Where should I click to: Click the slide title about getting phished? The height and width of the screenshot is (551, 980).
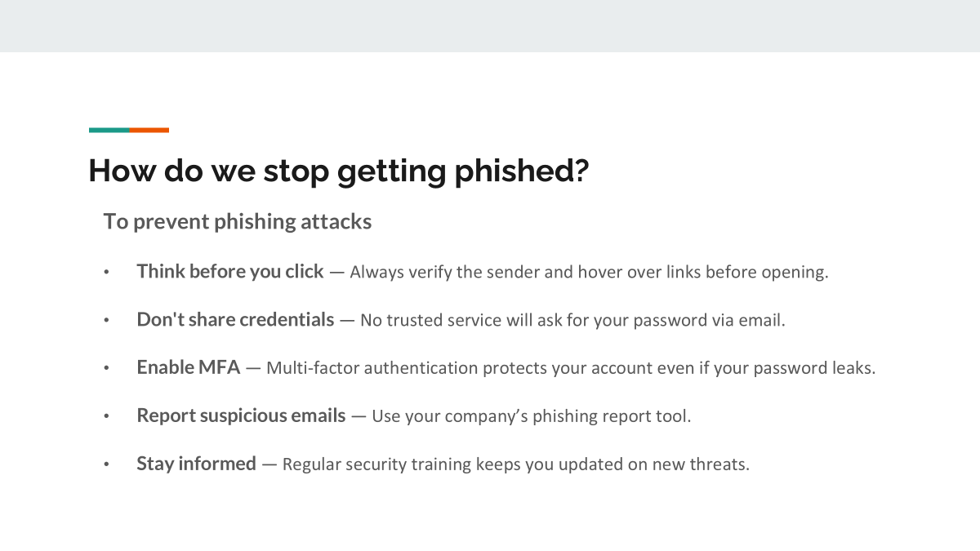[338, 171]
